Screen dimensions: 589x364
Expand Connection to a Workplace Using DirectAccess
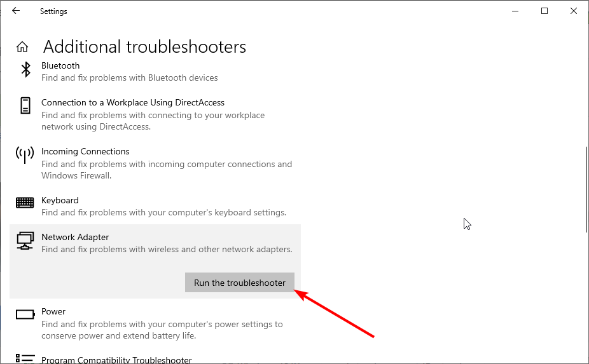(x=155, y=114)
